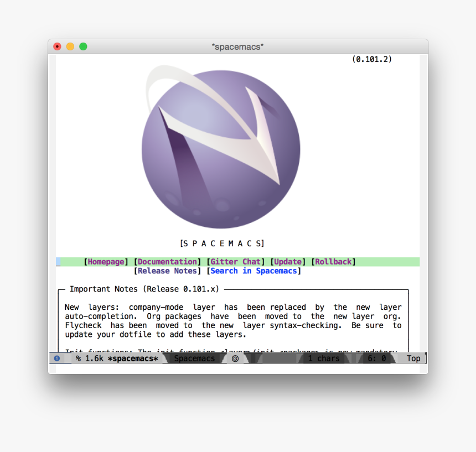Run Update from the startup banner
The image size is (476, 452).
click(x=288, y=261)
